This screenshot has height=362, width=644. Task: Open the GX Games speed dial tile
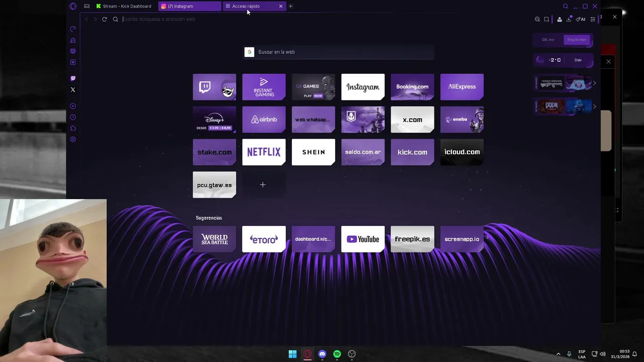[313, 86]
